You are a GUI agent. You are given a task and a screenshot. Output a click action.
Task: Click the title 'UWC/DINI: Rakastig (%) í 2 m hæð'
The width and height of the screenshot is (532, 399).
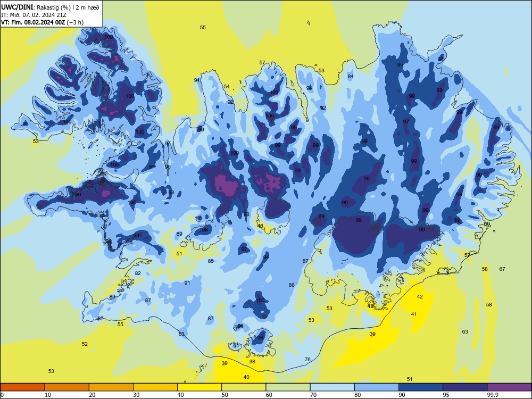pos(50,7)
